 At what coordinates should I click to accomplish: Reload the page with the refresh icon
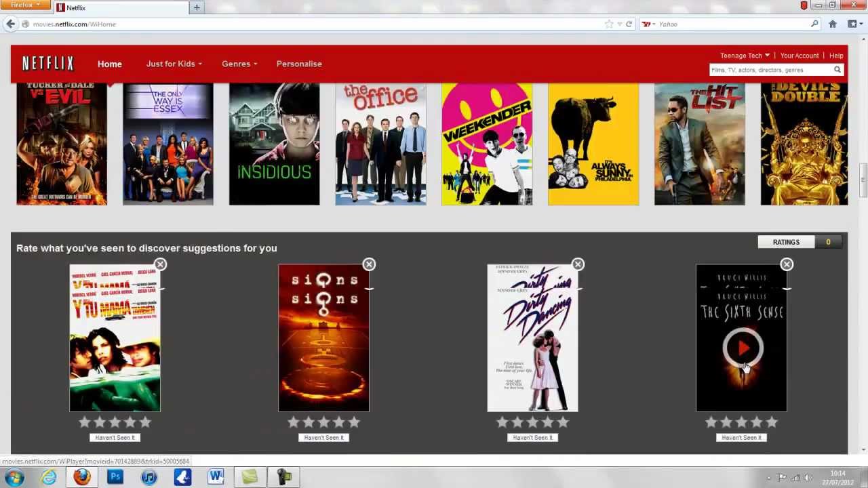click(x=629, y=24)
